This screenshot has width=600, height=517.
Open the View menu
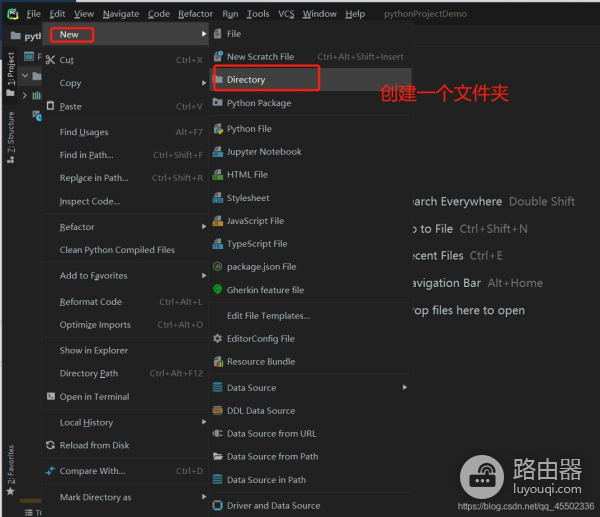[x=84, y=14]
